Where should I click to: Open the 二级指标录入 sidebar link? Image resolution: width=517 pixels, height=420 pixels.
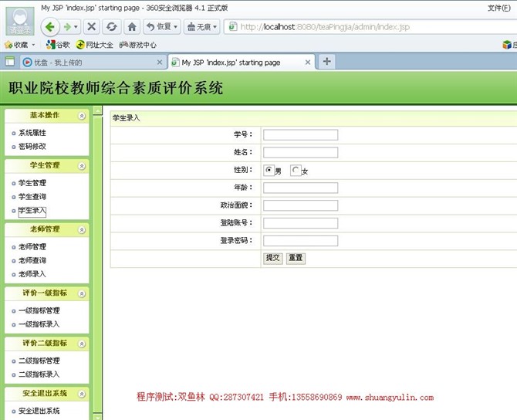(x=39, y=374)
